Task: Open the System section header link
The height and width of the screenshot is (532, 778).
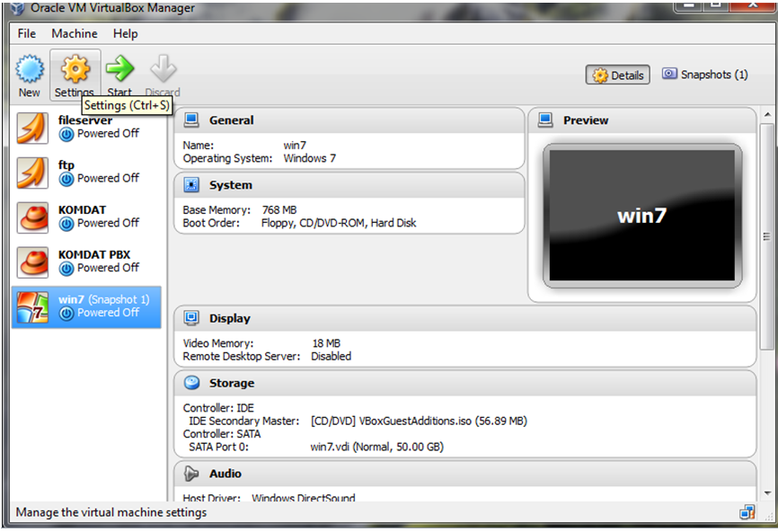Action: [x=231, y=184]
